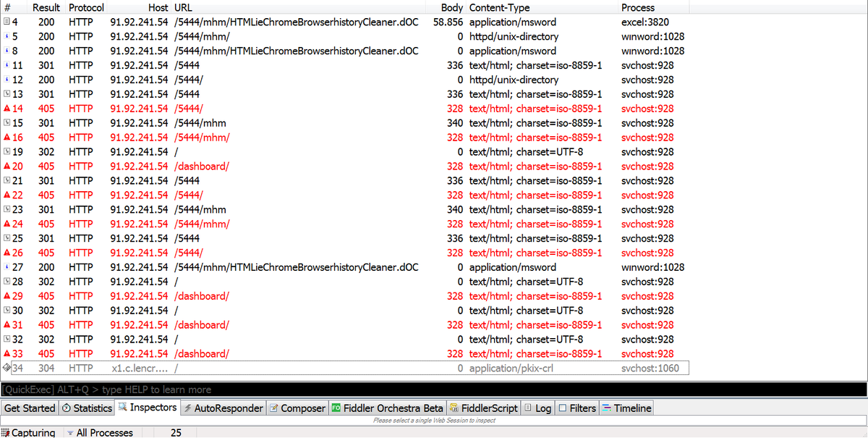The height and width of the screenshot is (438, 868).
Task: Click the red warning icon of session 22
Action: click(x=7, y=195)
